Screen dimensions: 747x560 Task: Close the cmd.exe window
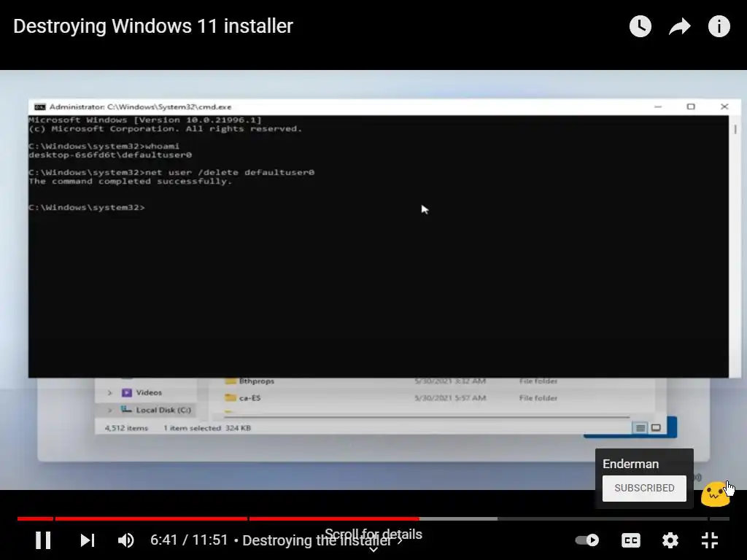click(724, 106)
